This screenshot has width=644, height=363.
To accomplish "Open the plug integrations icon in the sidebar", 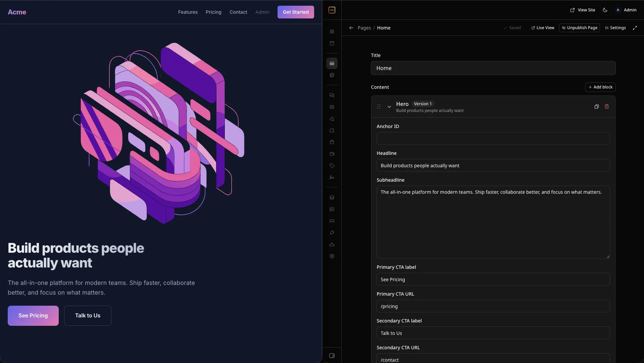I will click(332, 233).
